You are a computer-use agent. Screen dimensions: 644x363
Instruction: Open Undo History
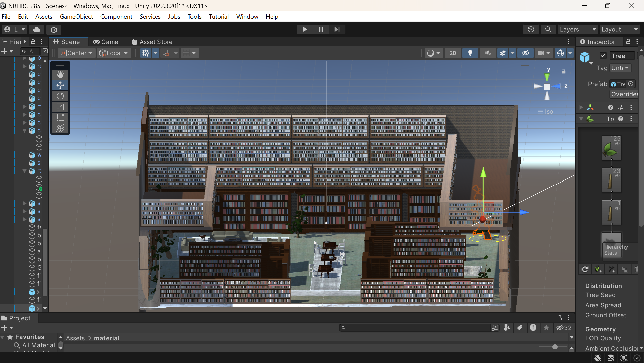(x=531, y=29)
